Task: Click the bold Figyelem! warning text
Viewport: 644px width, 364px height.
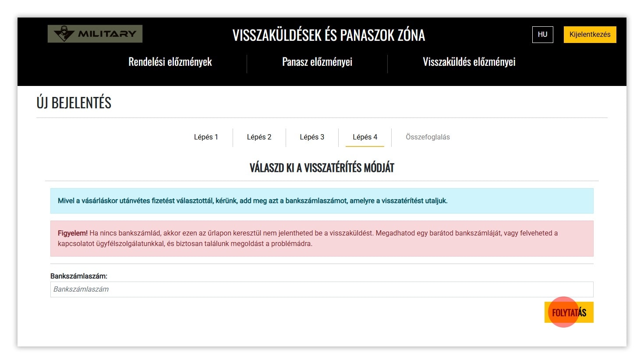Action: click(x=73, y=233)
